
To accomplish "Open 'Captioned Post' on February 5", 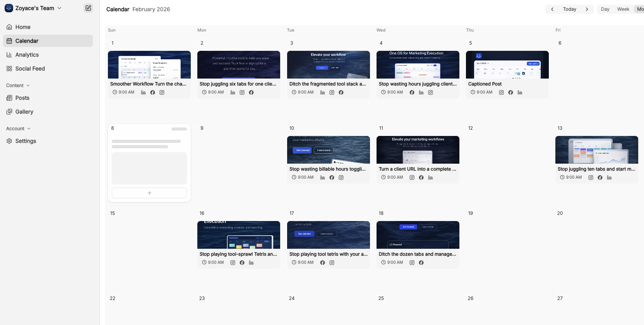I will (507, 74).
